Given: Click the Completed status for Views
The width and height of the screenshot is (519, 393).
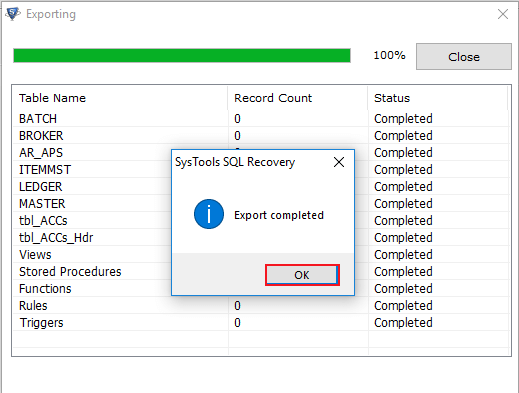Looking at the screenshot, I should [x=403, y=255].
